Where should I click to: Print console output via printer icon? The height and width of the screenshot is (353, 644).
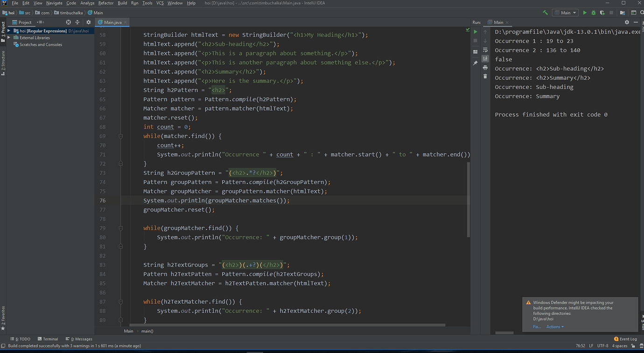pos(485,67)
